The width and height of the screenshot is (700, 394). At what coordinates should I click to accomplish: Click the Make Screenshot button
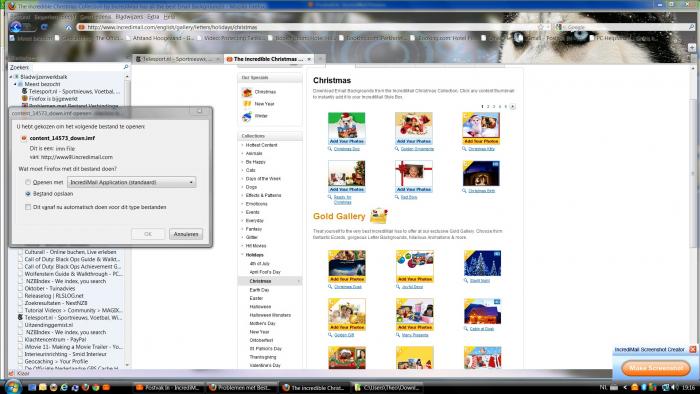(656, 368)
